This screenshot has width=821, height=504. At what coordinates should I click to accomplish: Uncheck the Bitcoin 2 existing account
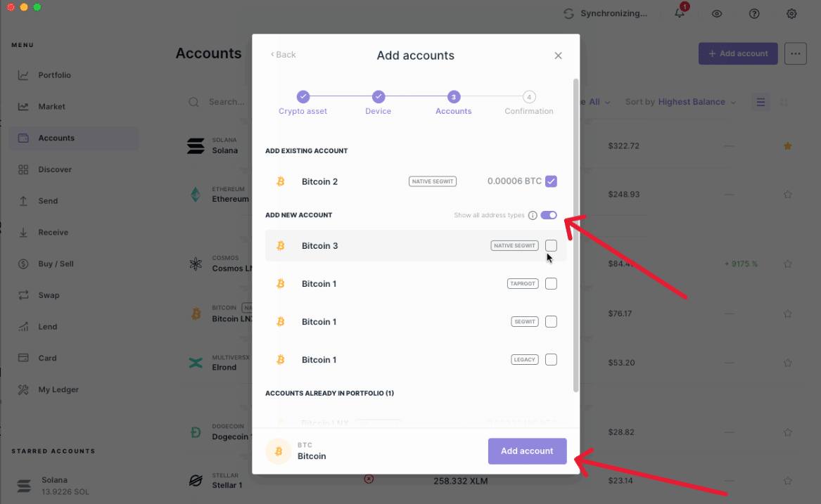[x=551, y=181]
